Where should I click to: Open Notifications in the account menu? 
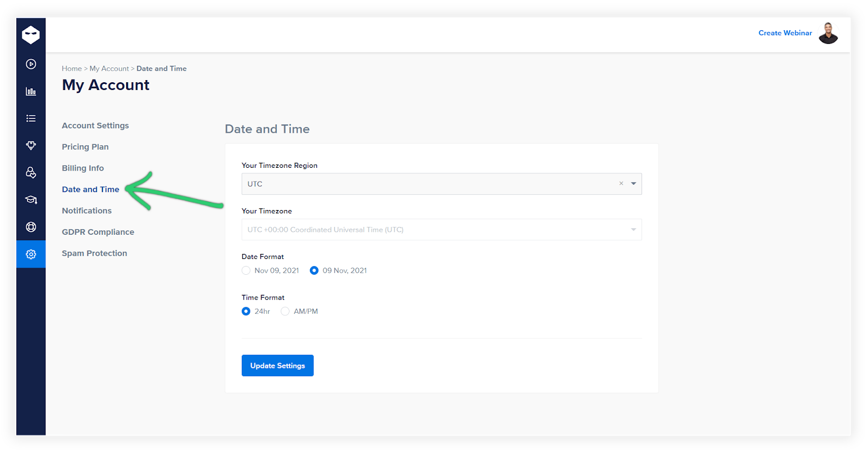click(x=87, y=211)
